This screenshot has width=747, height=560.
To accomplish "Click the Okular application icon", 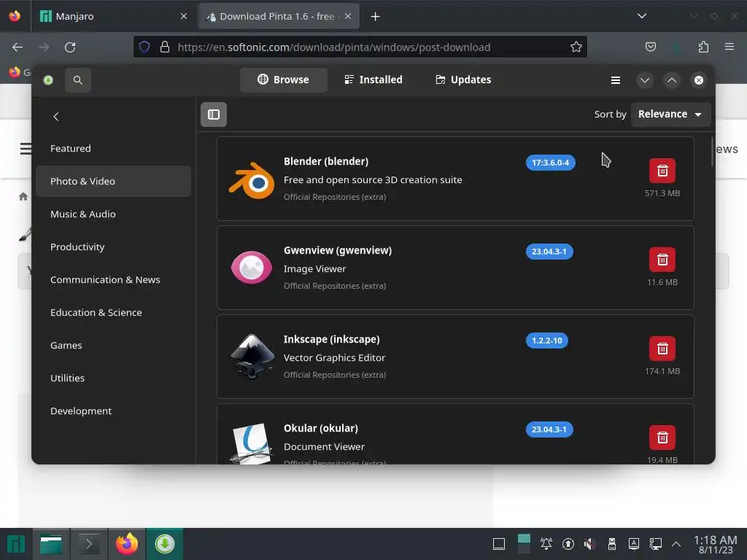I will [252, 444].
